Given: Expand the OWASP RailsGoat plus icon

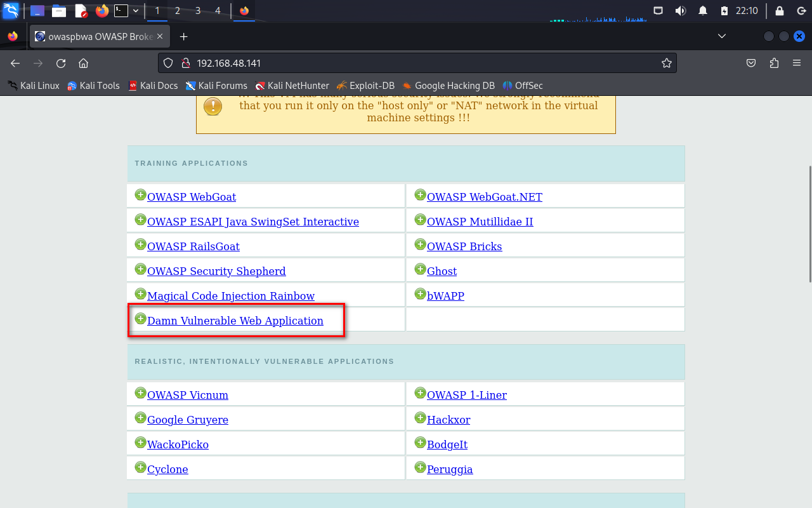Looking at the screenshot, I should click(x=141, y=244).
